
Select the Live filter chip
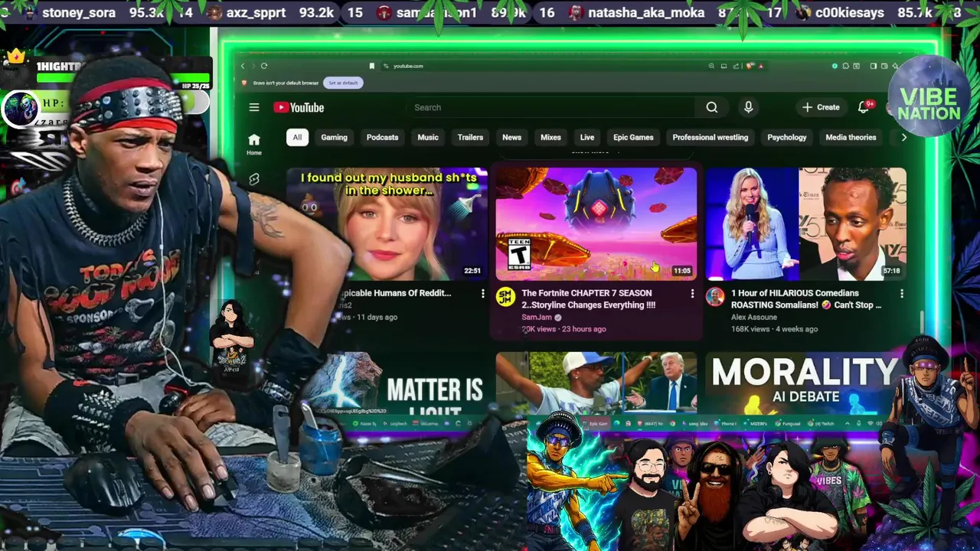(x=587, y=137)
